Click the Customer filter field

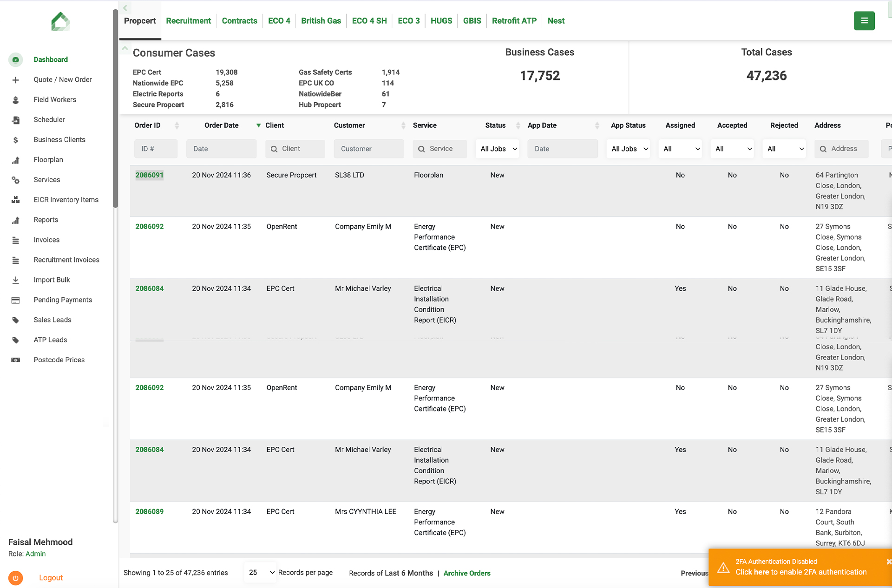tap(369, 149)
